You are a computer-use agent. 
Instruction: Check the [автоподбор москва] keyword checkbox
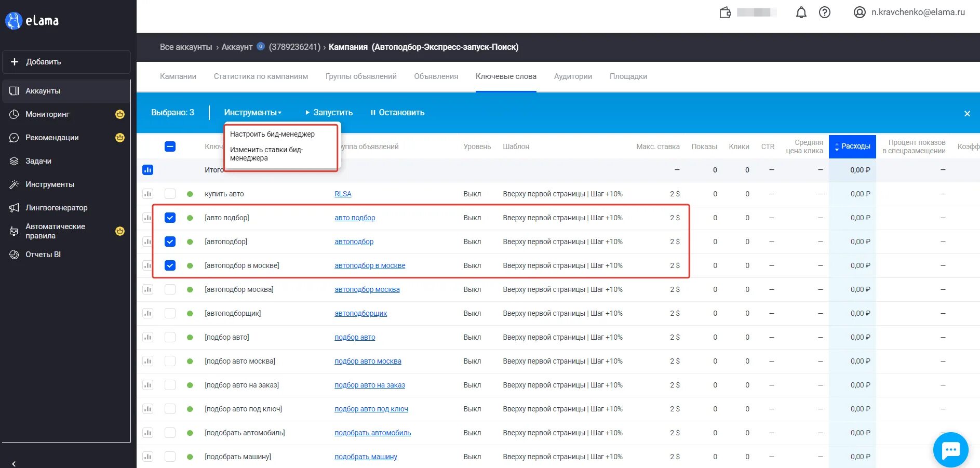pos(170,289)
